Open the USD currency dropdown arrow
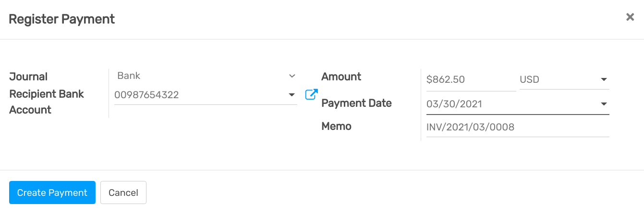This screenshot has width=644, height=218. 604,79
